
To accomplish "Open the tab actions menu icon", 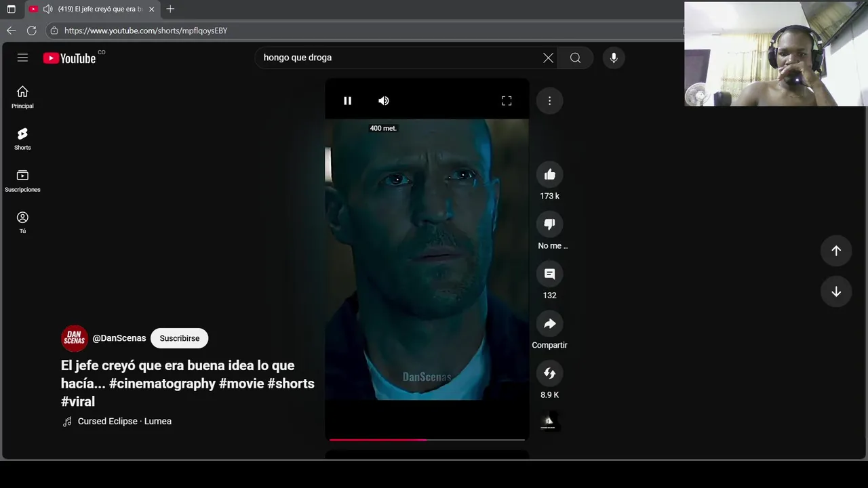I will [11, 9].
